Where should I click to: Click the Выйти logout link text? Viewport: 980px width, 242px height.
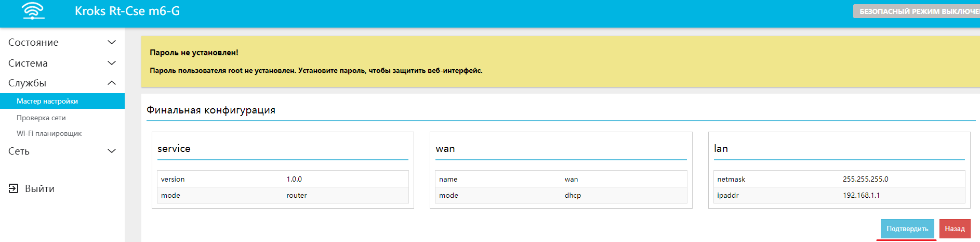39,188
